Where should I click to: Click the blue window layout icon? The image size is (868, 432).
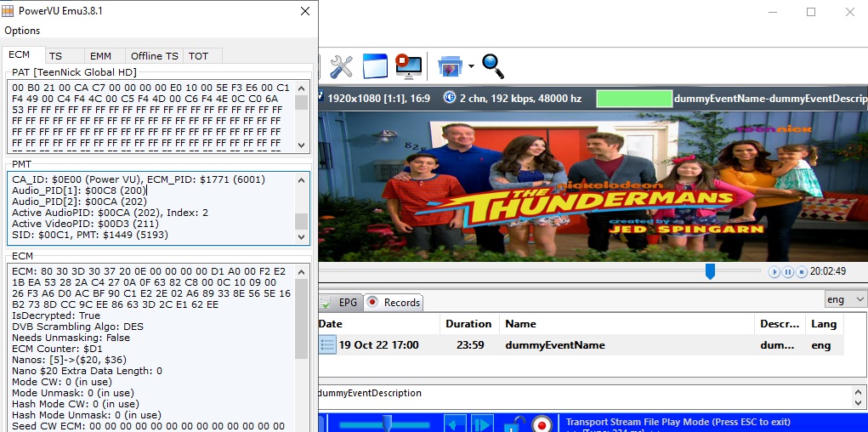[x=375, y=66]
